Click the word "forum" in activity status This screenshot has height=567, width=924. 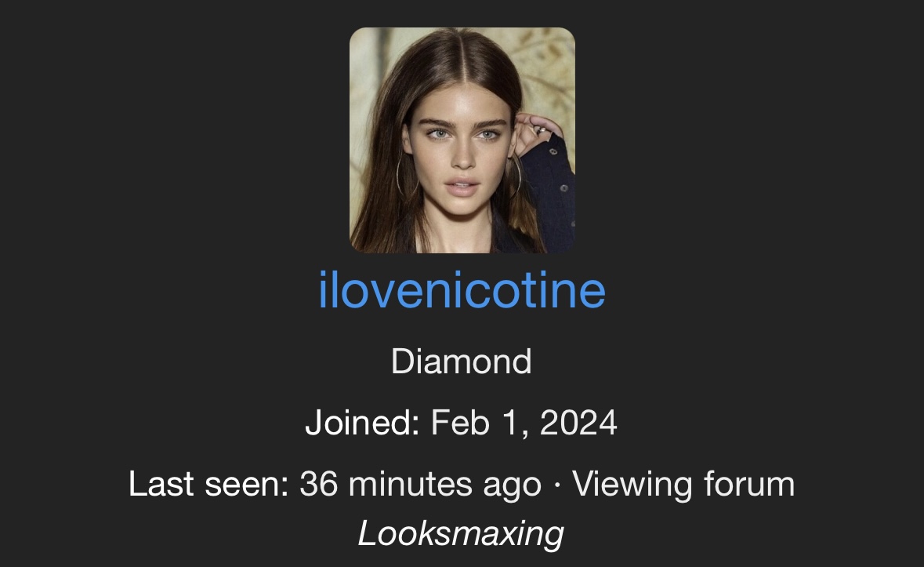[x=749, y=485]
